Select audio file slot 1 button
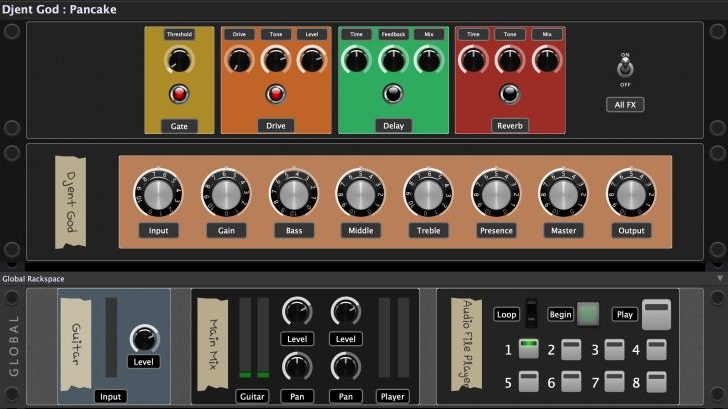Image resolution: width=728 pixels, height=409 pixels. (530, 349)
